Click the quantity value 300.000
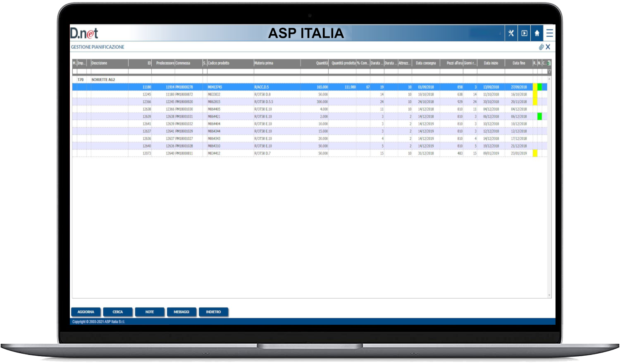The height and width of the screenshot is (364, 620). (322, 102)
